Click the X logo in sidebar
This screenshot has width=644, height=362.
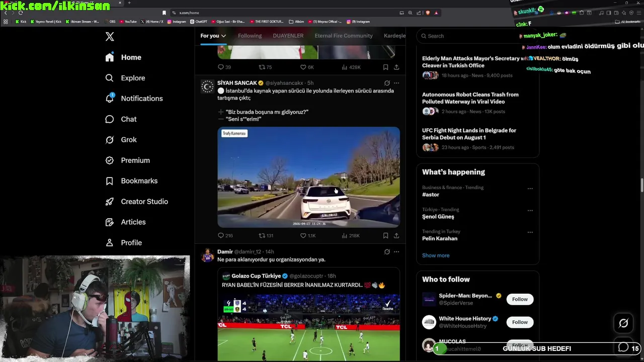(110, 36)
